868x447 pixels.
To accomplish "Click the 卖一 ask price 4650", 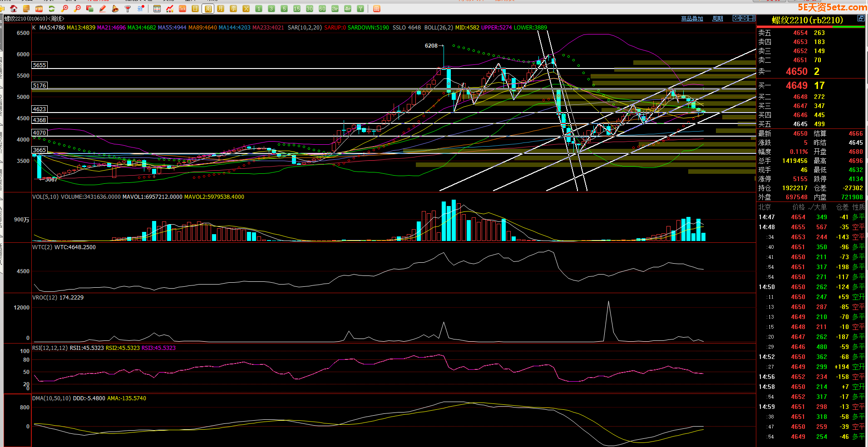I will (797, 71).
